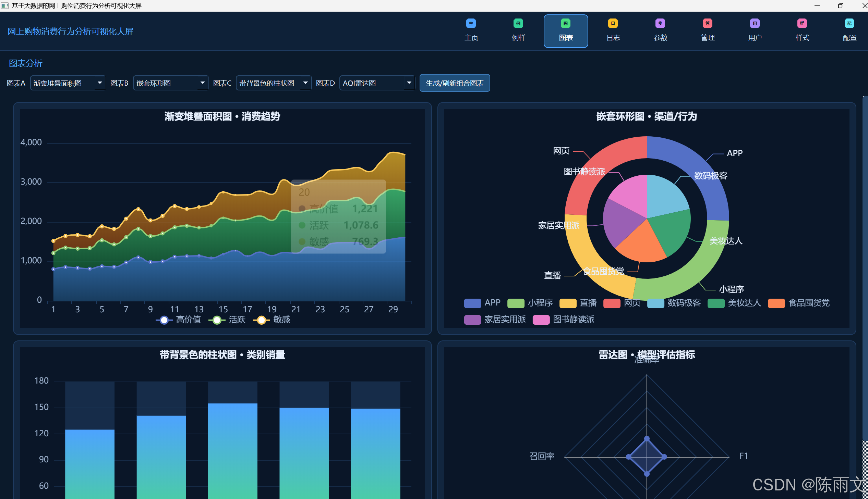Click the purple 参数 parameters icon
The width and height of the screenshot is (868, 499).
[x=660, y=23]
